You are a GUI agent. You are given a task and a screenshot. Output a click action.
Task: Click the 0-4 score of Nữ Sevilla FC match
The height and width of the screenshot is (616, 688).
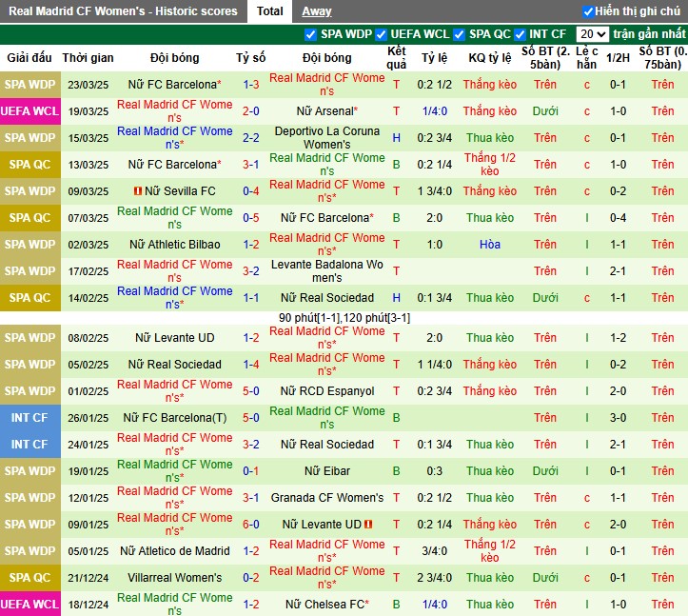point(251,191)
